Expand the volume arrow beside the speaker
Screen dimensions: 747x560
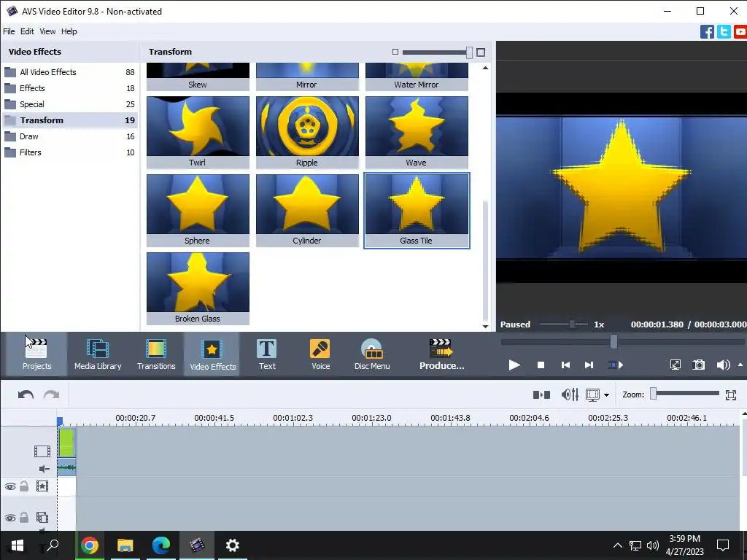(740, 365)
